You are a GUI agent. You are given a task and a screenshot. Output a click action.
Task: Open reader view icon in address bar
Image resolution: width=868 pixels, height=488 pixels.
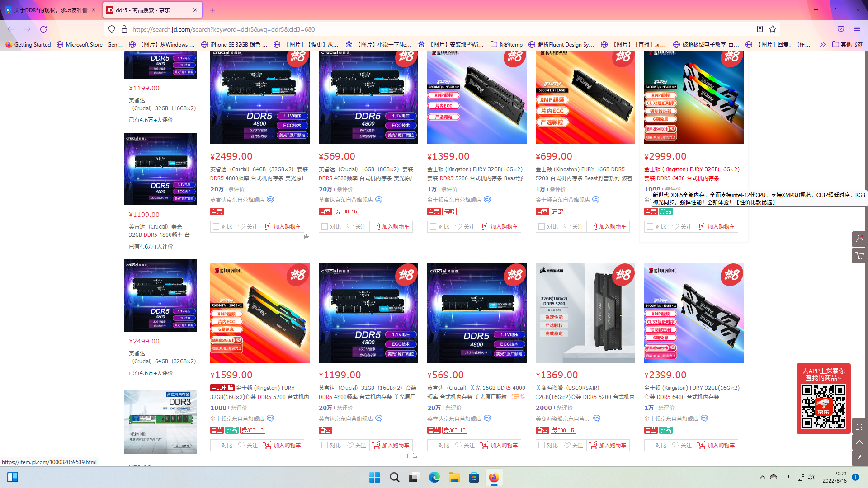pyautogui.click(x=760, y=29)
